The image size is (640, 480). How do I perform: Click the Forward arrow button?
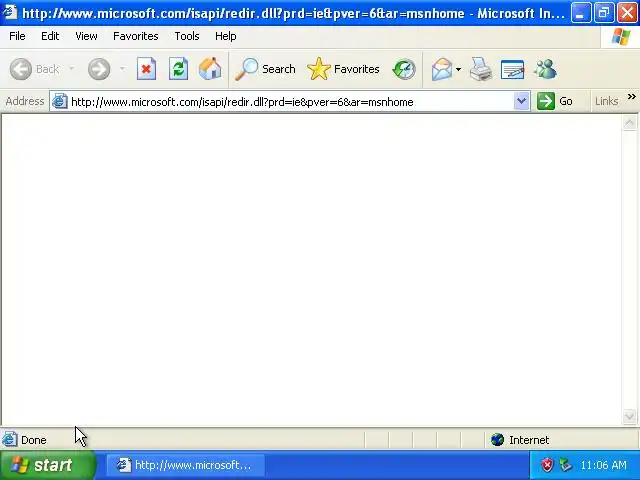coord(99,69)
